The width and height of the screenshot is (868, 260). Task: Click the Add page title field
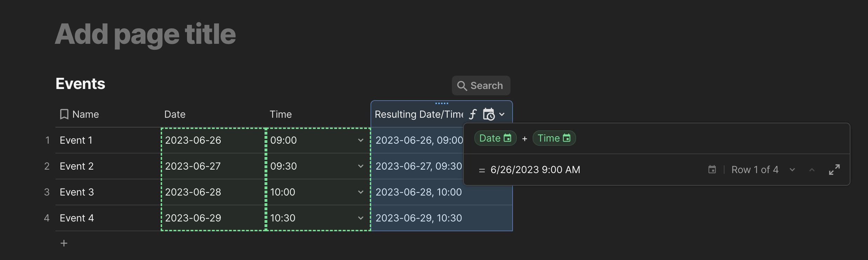145,34
